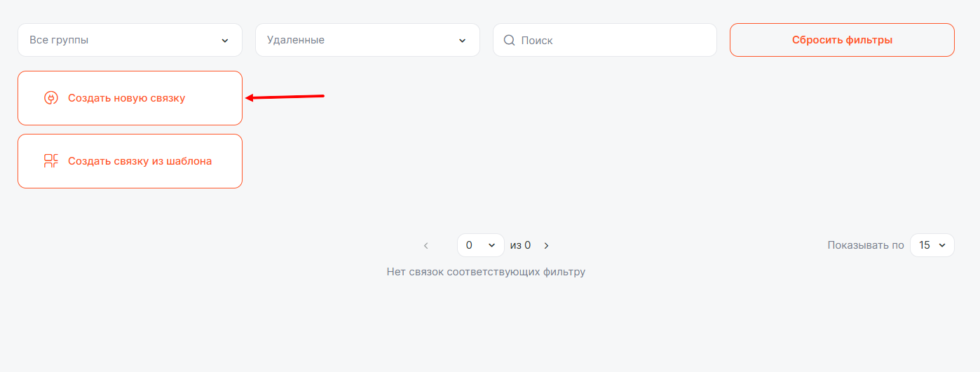The height and width of the screenshot is (372, 980).
Task: Open the rows-per-page dropdown showing 15
Action: pyautogui.click(x=932, y=245)
